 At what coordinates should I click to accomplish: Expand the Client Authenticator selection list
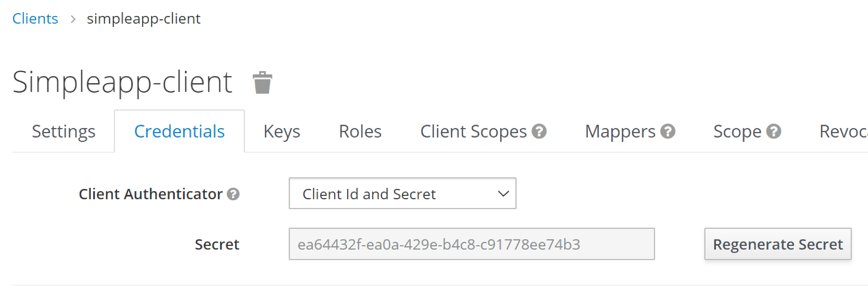point(402,193)
